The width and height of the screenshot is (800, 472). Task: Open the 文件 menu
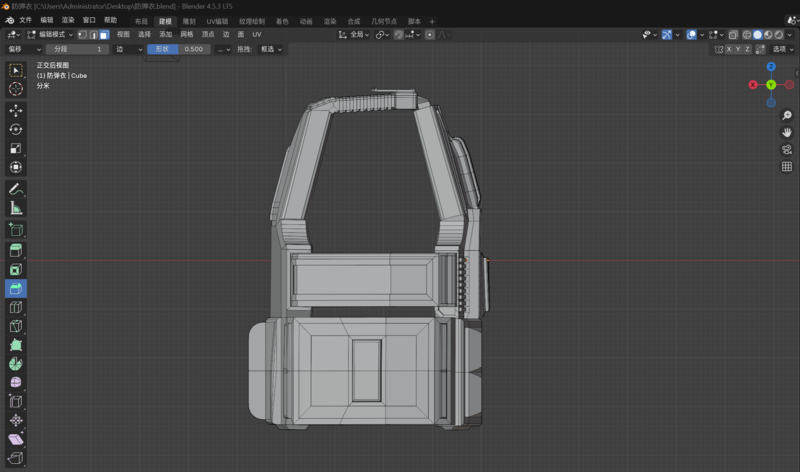(x=26, y=20)
